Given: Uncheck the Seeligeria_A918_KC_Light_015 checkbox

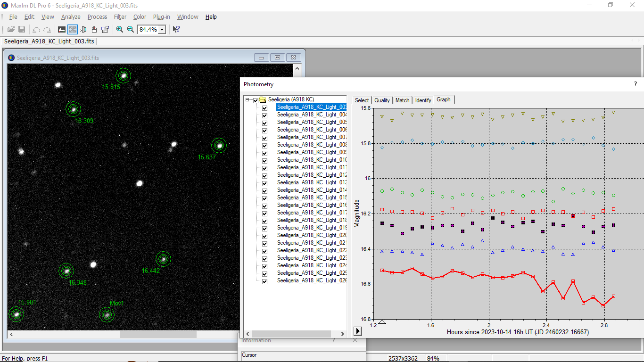Looking at the screenshot, I should click(264, 198).
